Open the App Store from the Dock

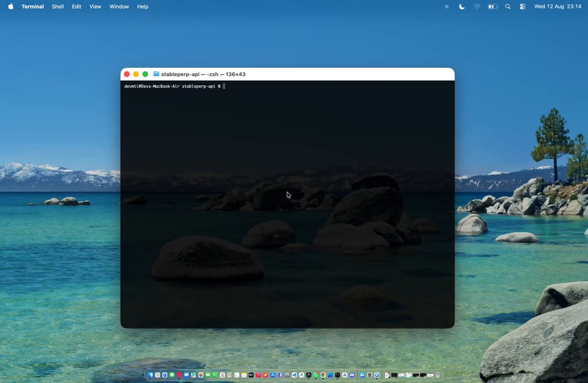273,375
